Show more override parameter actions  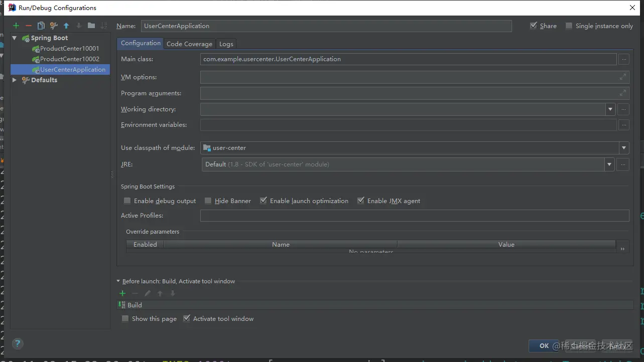[x=622, y=249]
